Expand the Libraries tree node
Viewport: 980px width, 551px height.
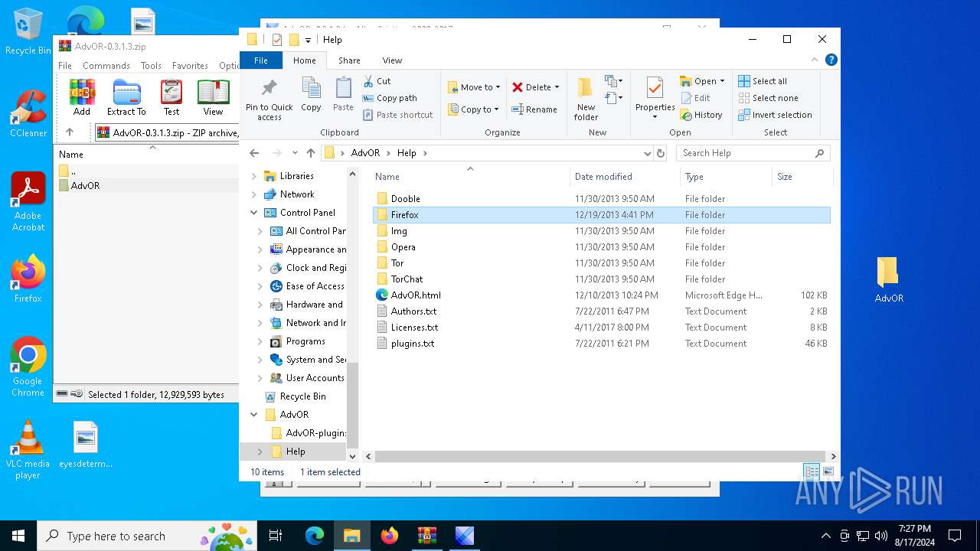254,176
